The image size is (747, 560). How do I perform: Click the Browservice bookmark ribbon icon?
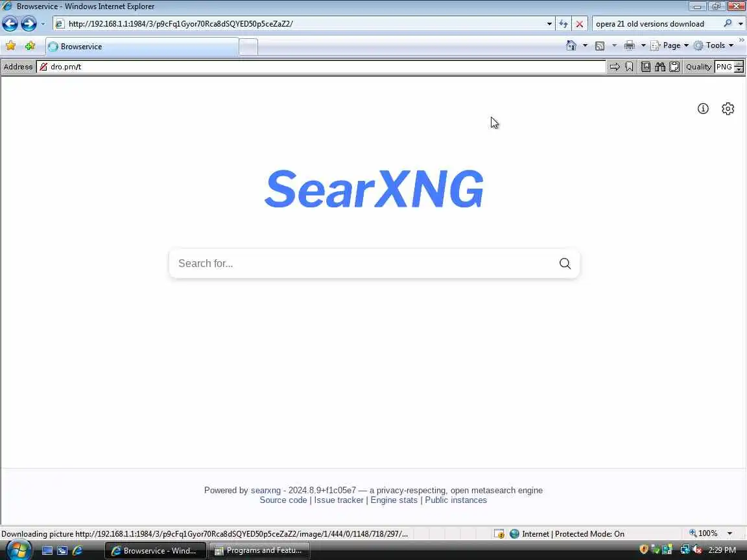[x=629, y=67]
